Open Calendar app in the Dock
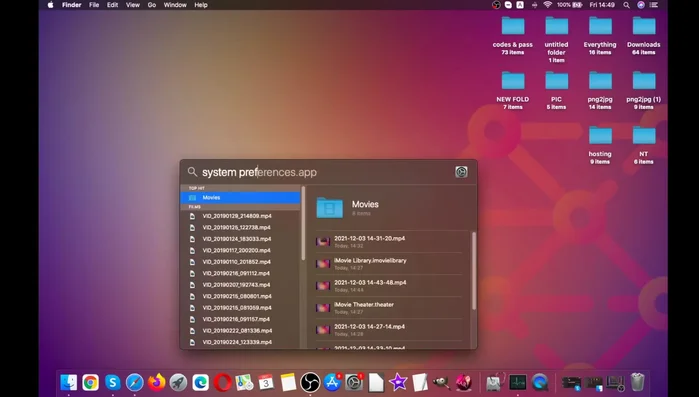Viewport: 699px width, 397px height. (x=266, y=382)
